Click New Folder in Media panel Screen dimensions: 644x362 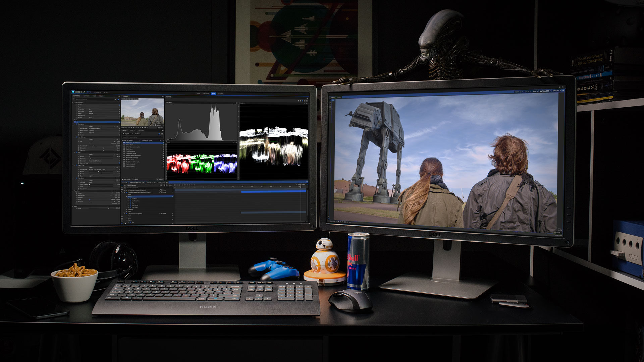point(126,179)
